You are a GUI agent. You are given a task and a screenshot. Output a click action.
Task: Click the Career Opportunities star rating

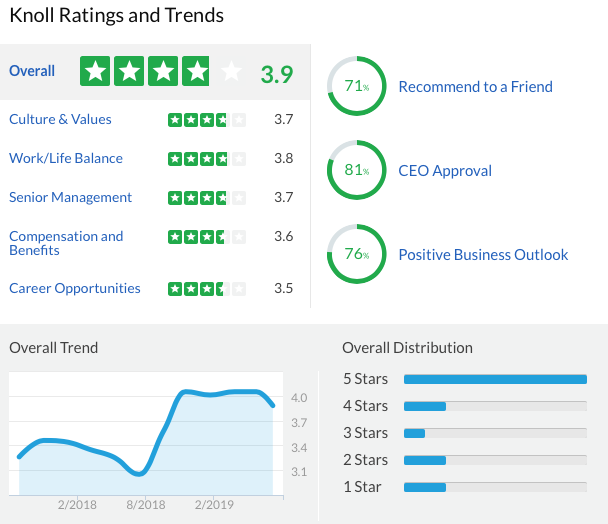tap(207, 289)
